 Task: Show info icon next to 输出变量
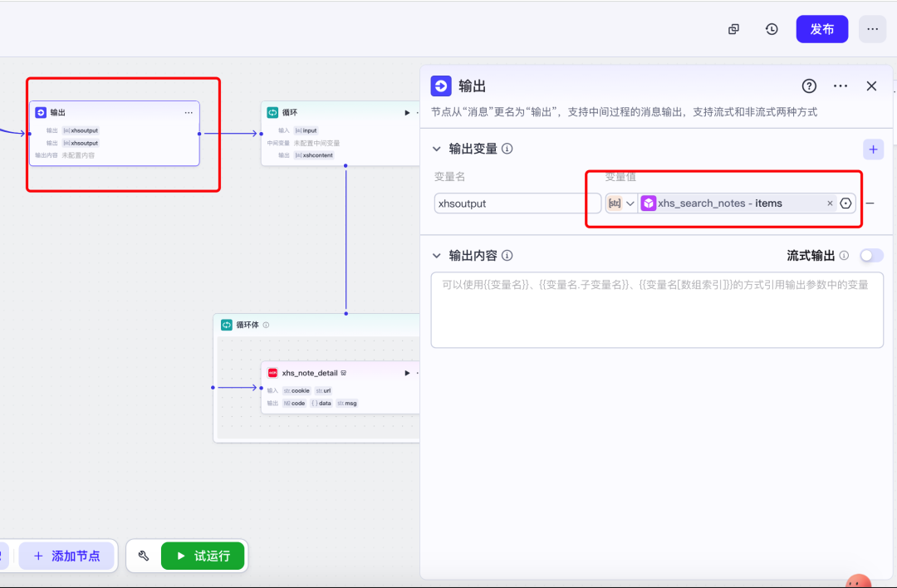click(x=507, y=149)
